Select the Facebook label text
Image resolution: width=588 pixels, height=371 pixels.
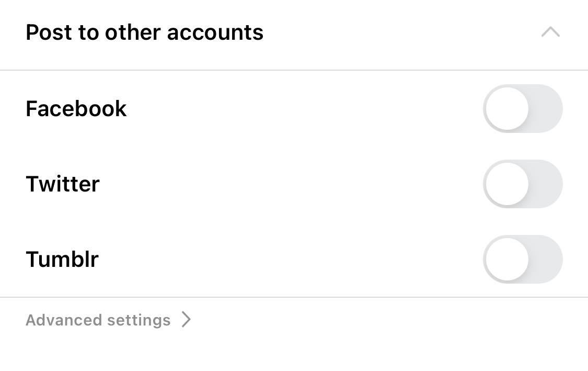[76, 109]
